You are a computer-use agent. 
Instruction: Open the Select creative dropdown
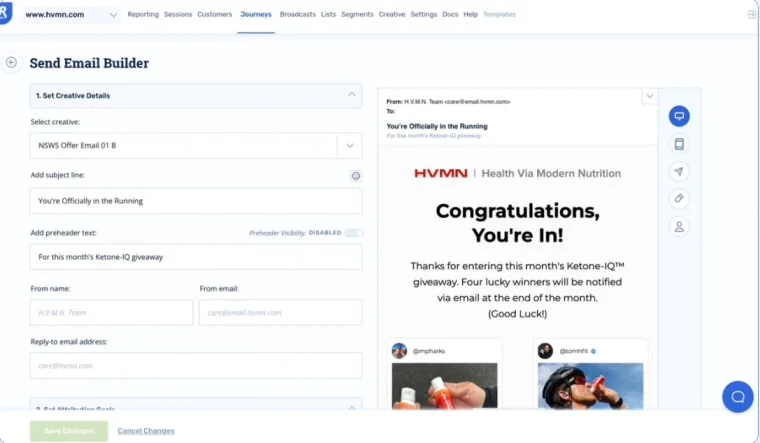pos(349,146)
